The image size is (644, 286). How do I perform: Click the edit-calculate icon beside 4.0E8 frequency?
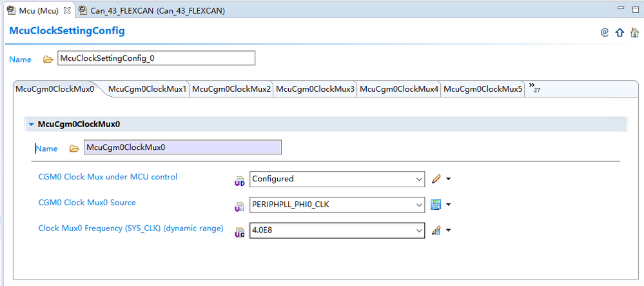436,230
